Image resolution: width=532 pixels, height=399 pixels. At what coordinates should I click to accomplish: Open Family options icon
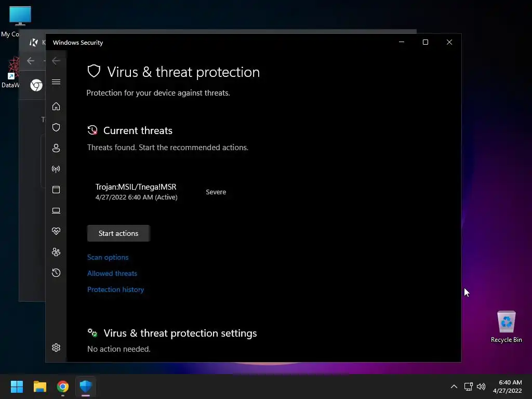click(56, 252)
